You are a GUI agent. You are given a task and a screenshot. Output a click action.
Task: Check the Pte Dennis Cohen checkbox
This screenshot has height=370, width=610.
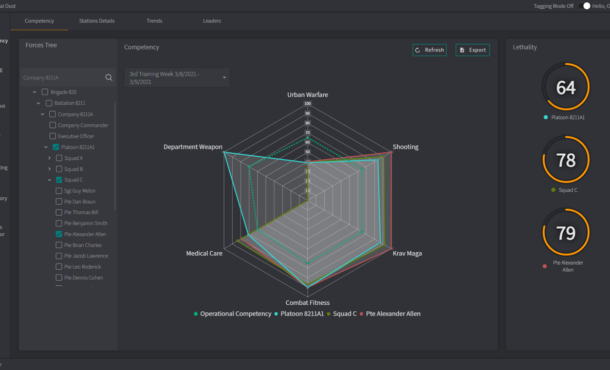[59, 278]
